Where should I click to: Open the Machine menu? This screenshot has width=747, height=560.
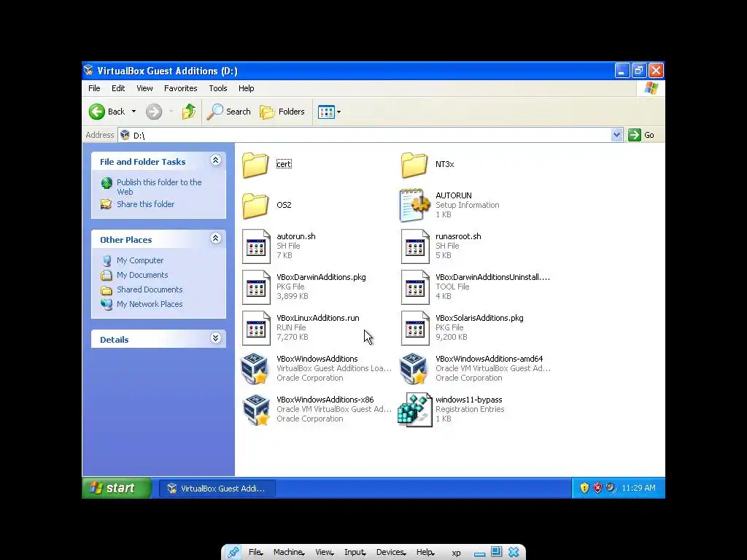[x=289, y=553]
